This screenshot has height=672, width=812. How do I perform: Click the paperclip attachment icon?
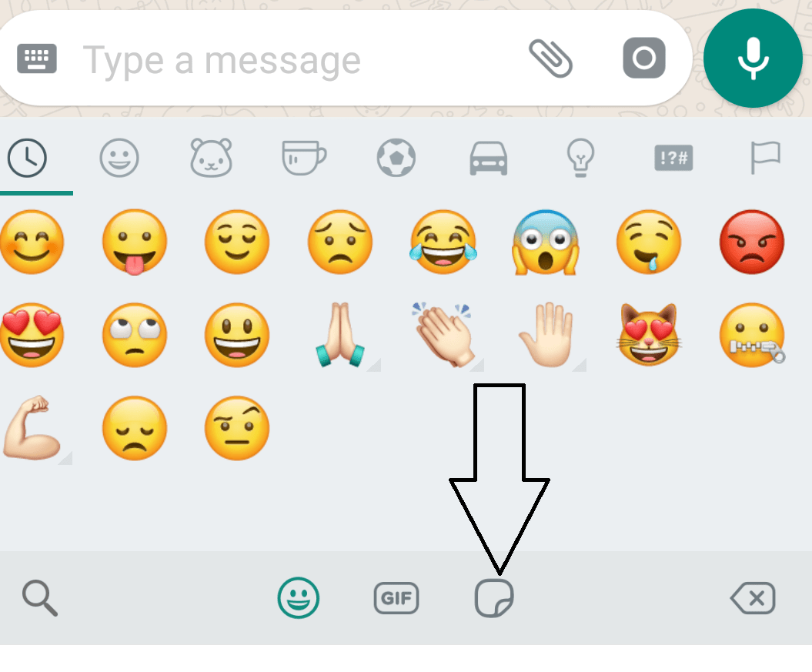click(x=550, y=58)
